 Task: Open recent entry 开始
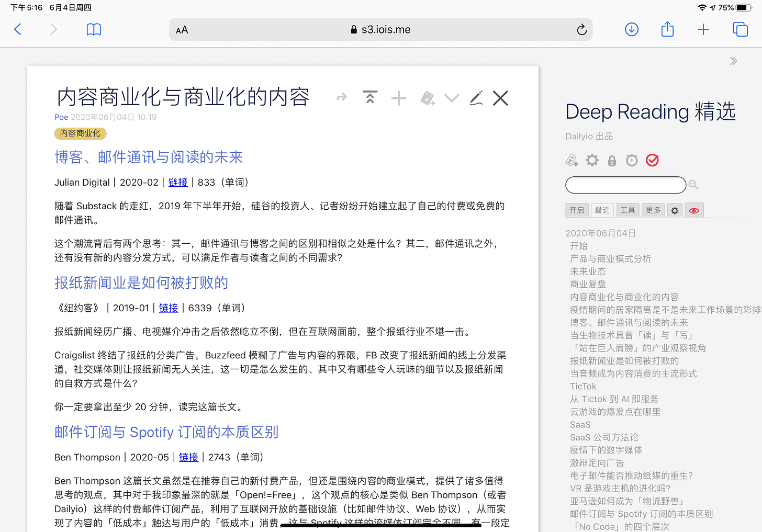click(x=579, y=246)
